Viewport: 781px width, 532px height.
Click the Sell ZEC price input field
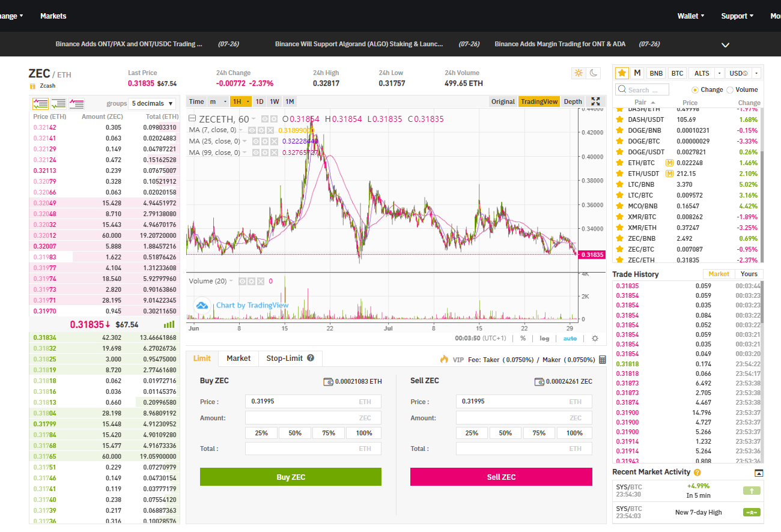point(523,401)
